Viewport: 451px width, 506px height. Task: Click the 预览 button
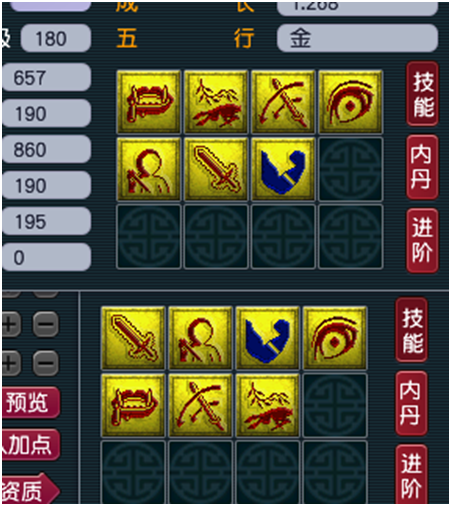click(x=30, y=402)
